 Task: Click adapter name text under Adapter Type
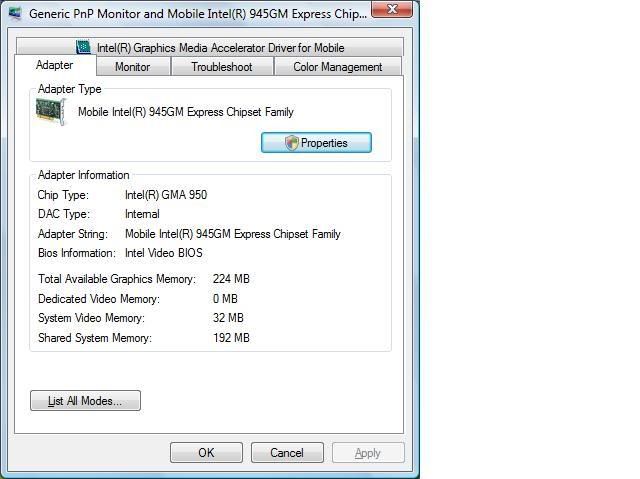coord(186,112)
